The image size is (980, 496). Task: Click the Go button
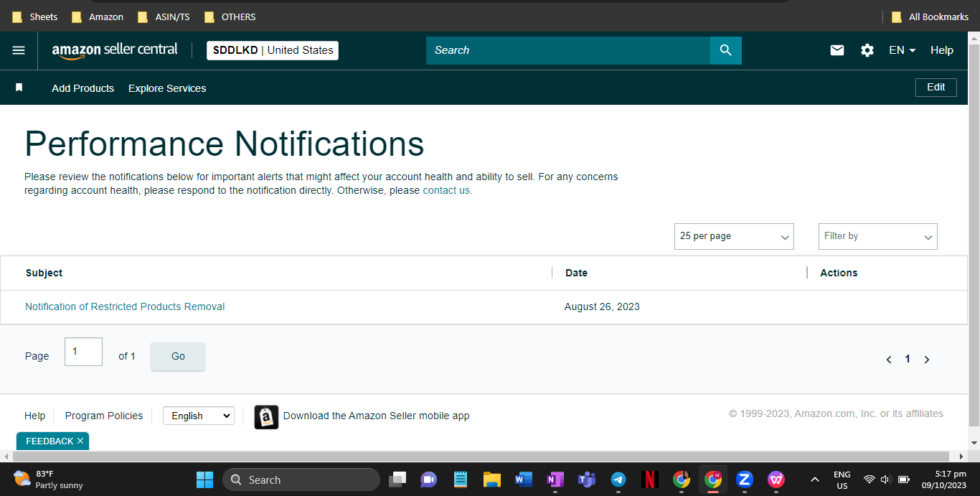[178, 356]
